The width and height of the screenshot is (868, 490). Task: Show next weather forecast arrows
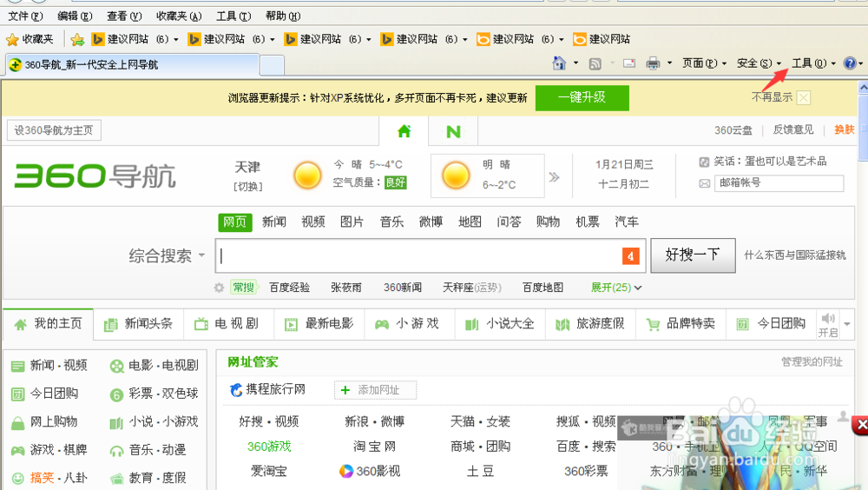pos(554,177)
